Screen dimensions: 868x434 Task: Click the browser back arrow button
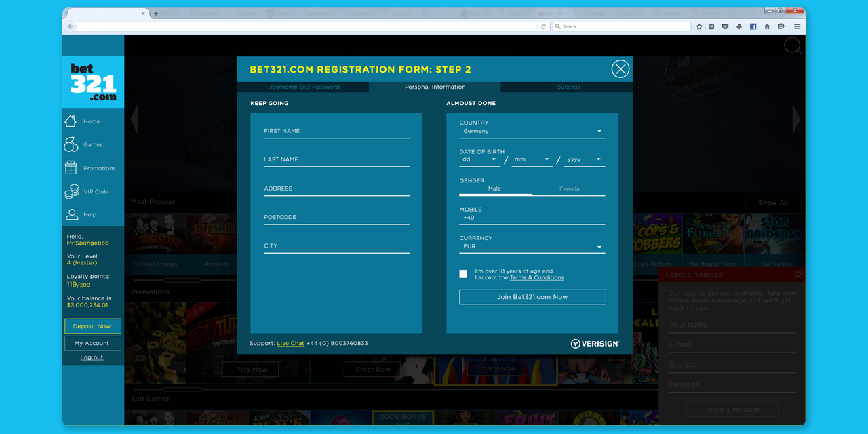tap(70, 26)
